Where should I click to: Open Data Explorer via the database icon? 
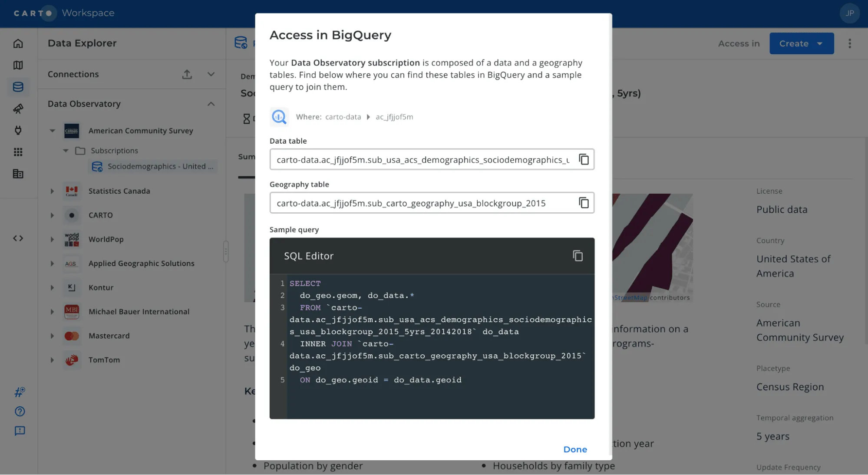[x=18, y=87]
